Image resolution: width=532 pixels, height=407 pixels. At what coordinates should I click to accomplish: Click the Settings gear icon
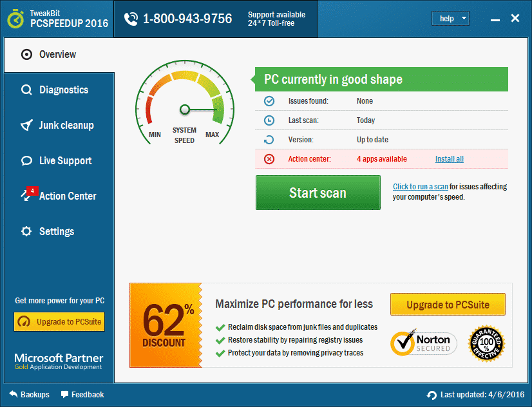26,231
